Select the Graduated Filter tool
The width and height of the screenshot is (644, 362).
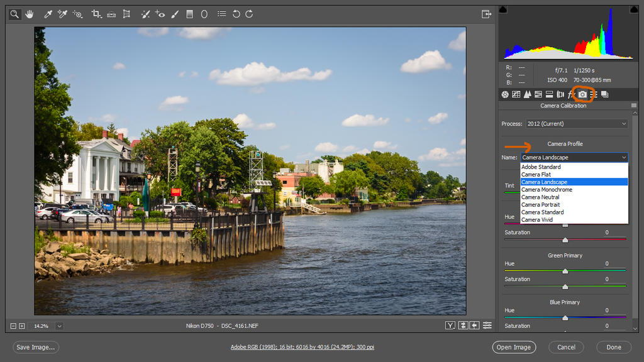click(189, 14)
